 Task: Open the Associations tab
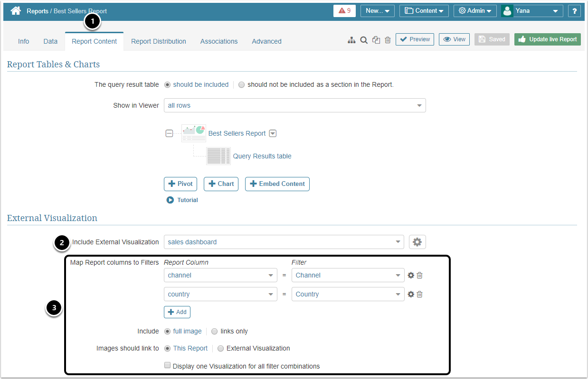pyautogui.click(x=219, y=41)
